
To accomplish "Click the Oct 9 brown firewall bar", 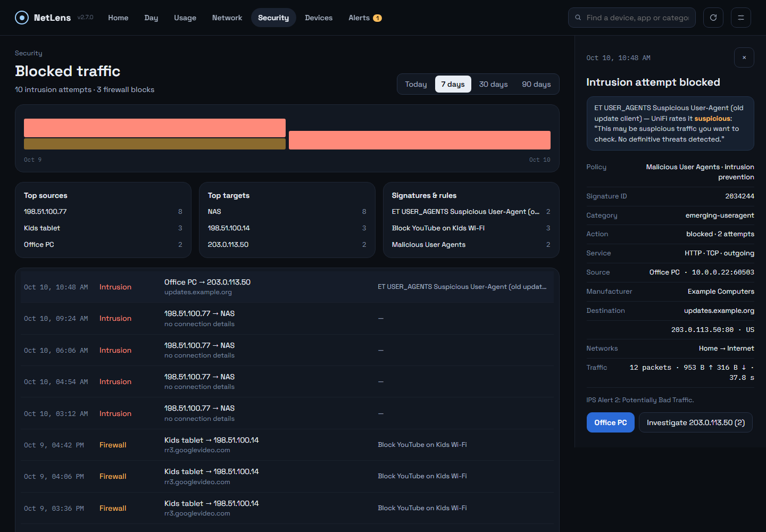I will [155, 144].
